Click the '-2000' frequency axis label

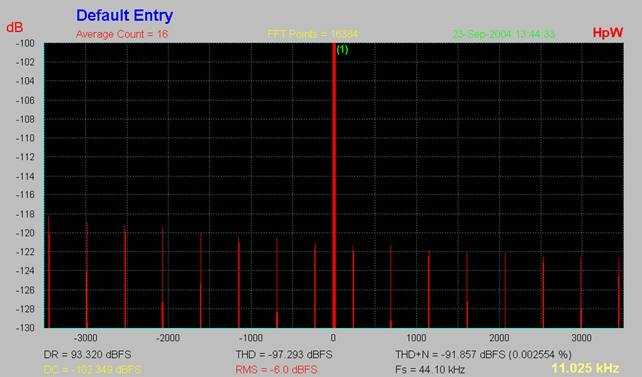[x=168, y=338]
